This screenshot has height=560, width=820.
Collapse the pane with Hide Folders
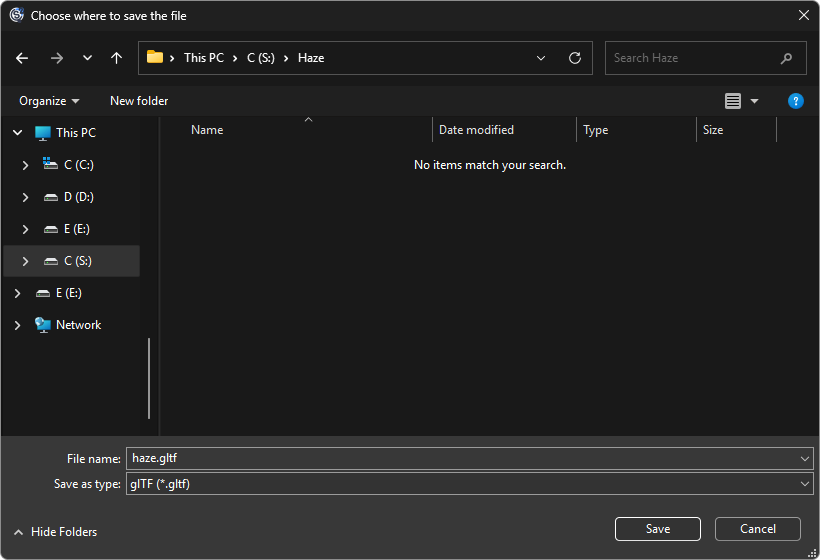(x=55, y=532)
